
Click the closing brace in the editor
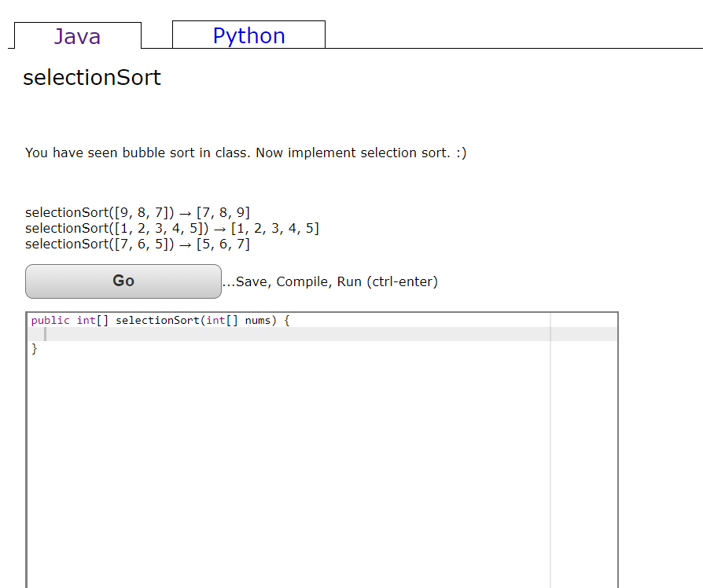tap(33, 347)
